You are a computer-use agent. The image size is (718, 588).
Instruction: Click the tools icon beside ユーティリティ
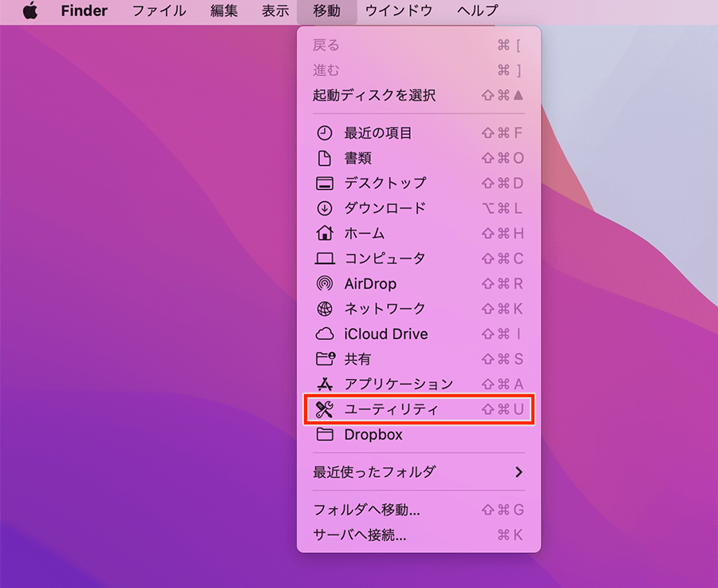tap(325, 409)
